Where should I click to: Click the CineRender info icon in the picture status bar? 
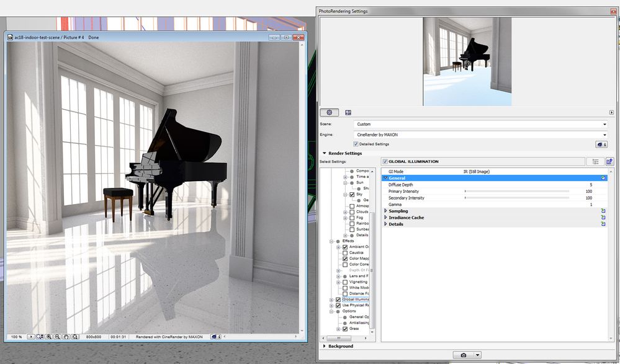click(x=215, y=337)
